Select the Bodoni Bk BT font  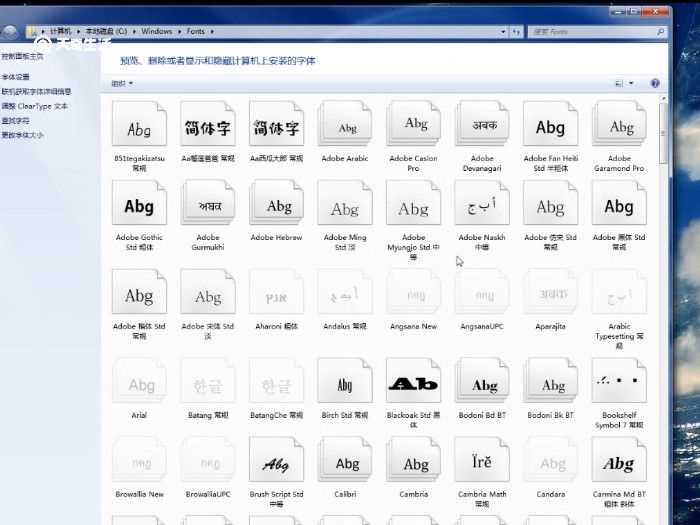pyautogui.click(x=550, y=381)
